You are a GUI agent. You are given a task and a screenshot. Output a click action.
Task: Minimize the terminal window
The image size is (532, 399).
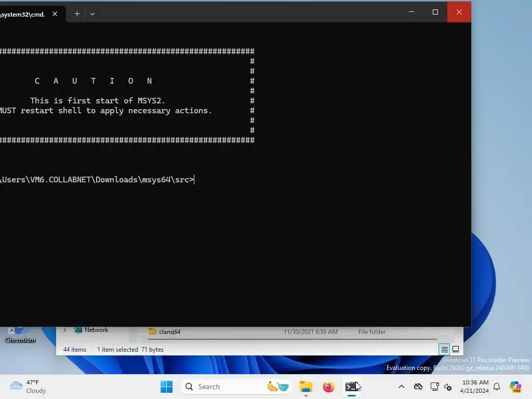411,12
